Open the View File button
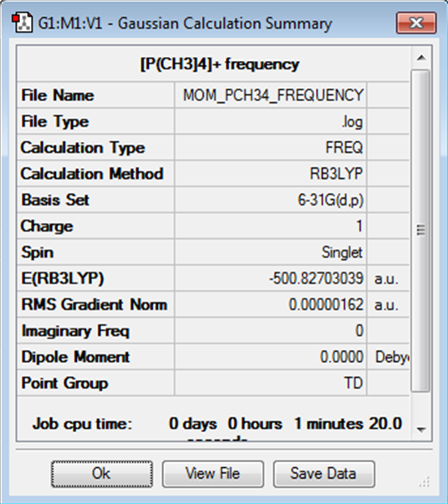 pyautogui.click(x=213, y=474)
